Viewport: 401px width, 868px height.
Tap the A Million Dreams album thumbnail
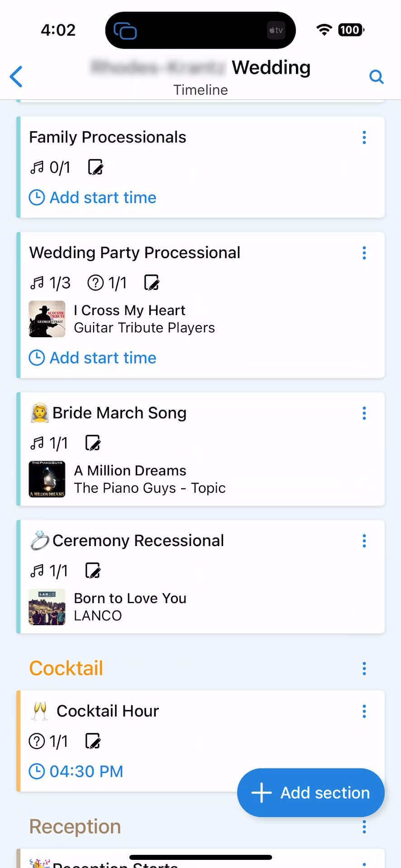[x=47, y=479]
